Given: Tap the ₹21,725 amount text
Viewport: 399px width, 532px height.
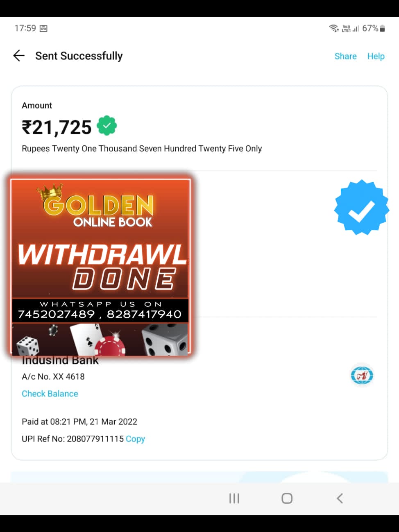Looking at the screenshot, I should (x=57, y=127).
